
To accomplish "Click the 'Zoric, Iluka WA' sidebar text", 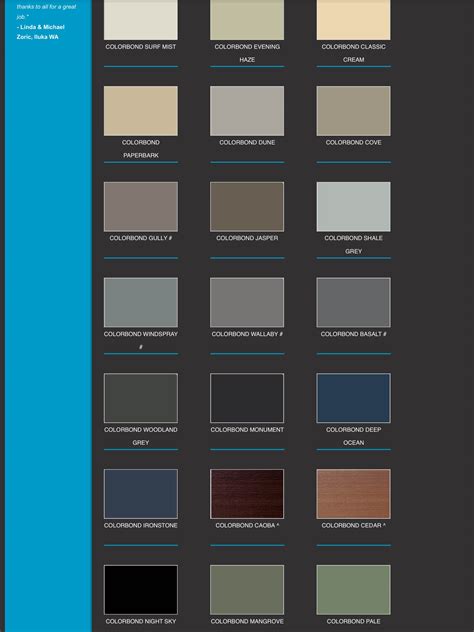I will (x=37, y=37).
